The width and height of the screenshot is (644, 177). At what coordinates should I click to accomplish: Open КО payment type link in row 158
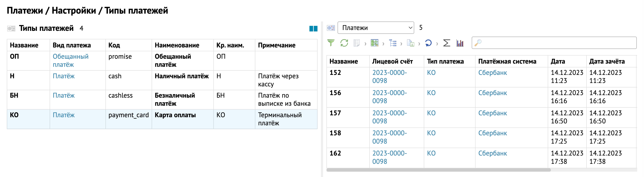coord(431,133)
